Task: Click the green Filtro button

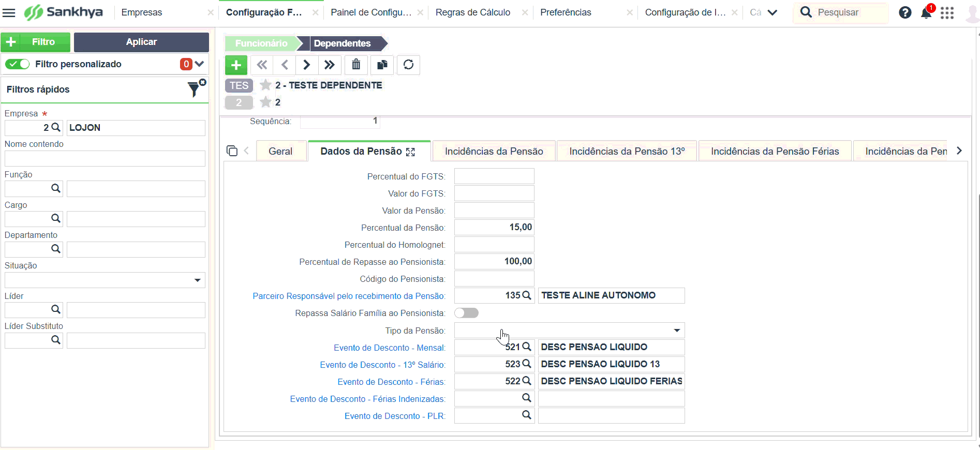Action: pyautogui.click(x=35, y=42)
